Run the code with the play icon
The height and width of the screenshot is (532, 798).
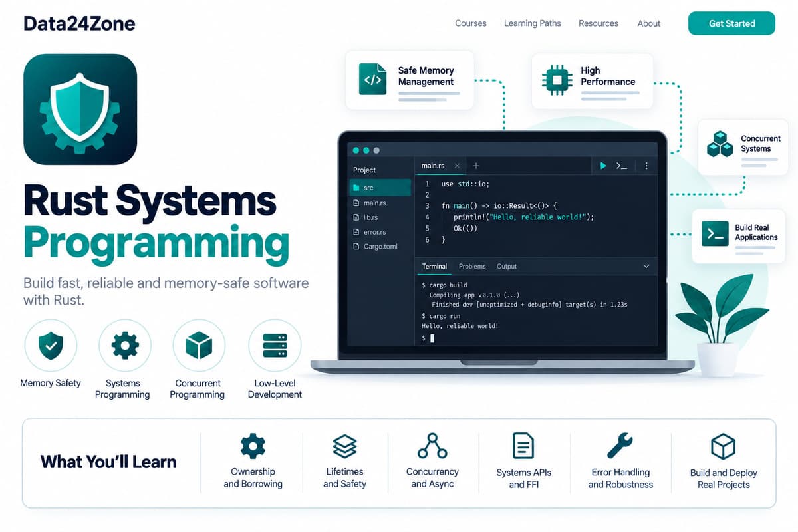603,166
